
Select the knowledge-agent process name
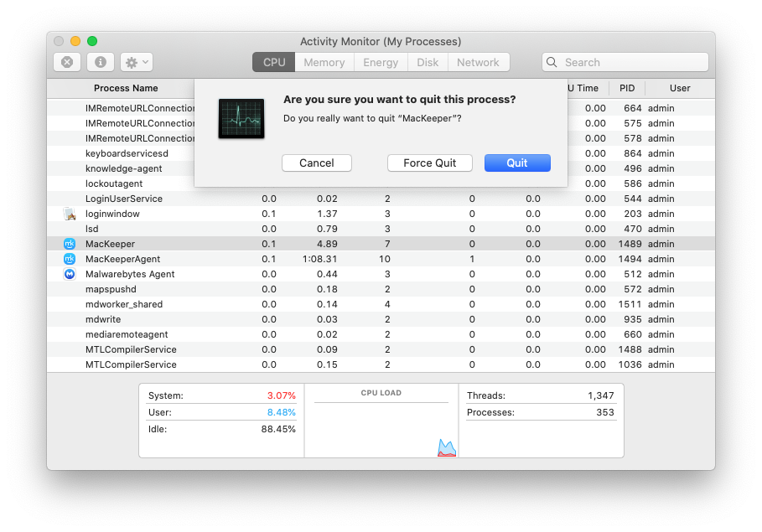[124, 168]
